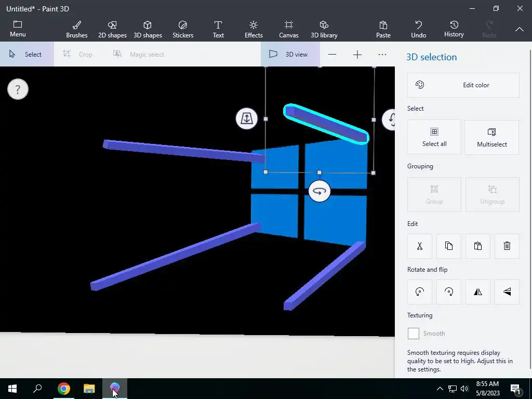
Task: Click the Z-axis position handle on canvas
Action: 247,118
